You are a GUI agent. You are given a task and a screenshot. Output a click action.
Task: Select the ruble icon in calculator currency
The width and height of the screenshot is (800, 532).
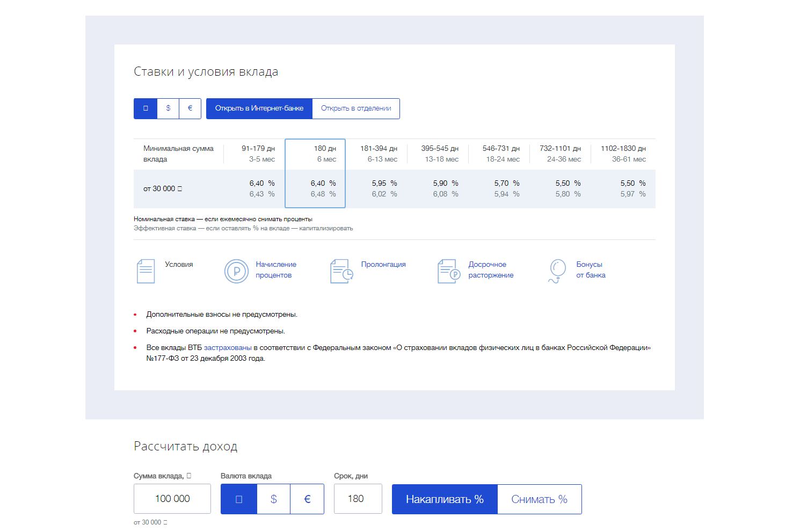point(238,499)
